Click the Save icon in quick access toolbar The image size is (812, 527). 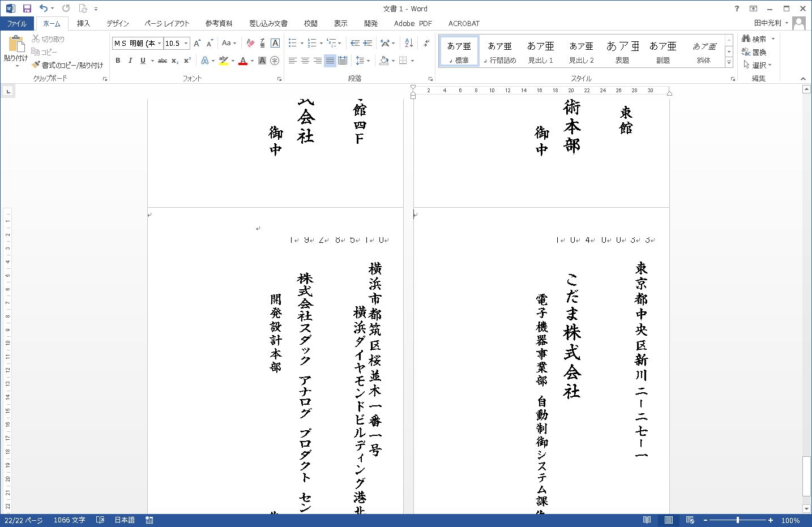pyautogui.click(x=27, y=8)
